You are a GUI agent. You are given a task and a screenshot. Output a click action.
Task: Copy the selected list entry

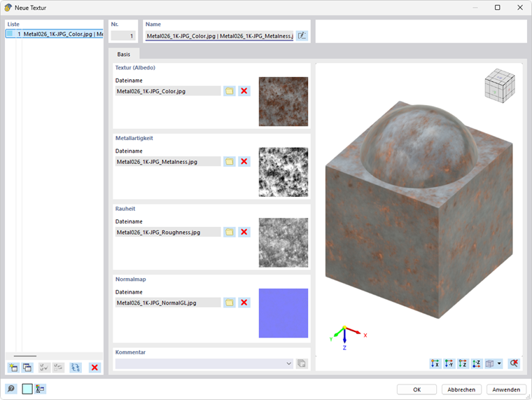(27, 367)
